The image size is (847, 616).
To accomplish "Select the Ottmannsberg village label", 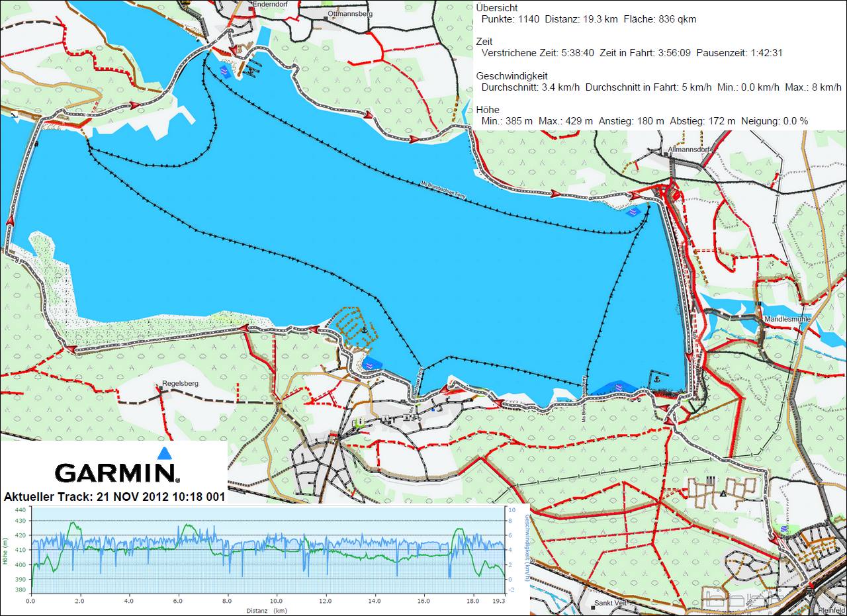I will pos(350,13).
